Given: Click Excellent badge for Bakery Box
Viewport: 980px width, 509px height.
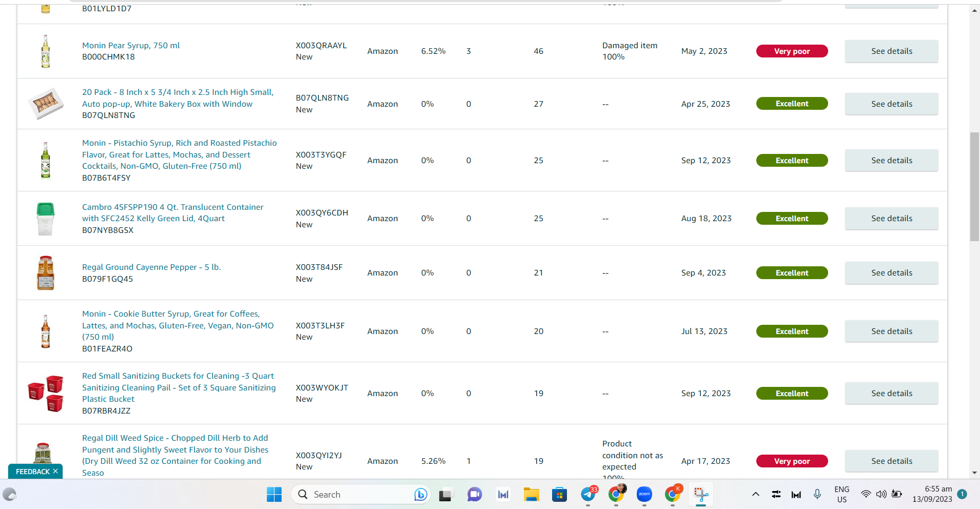Looking at the screenshot, I should click(792, 104).
